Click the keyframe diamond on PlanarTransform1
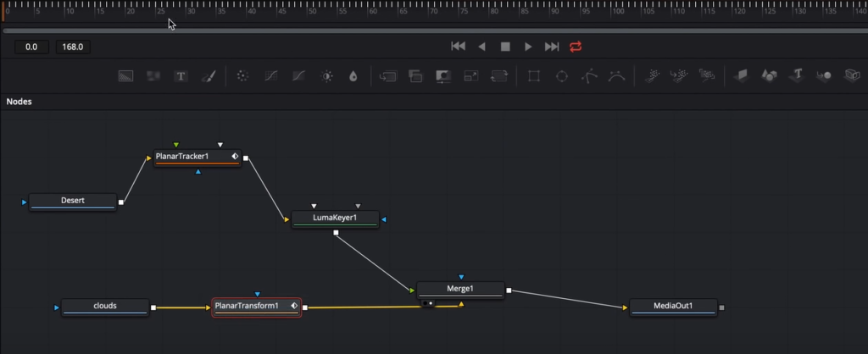Screen dimensions: 868x354 [x=294, y=306]
